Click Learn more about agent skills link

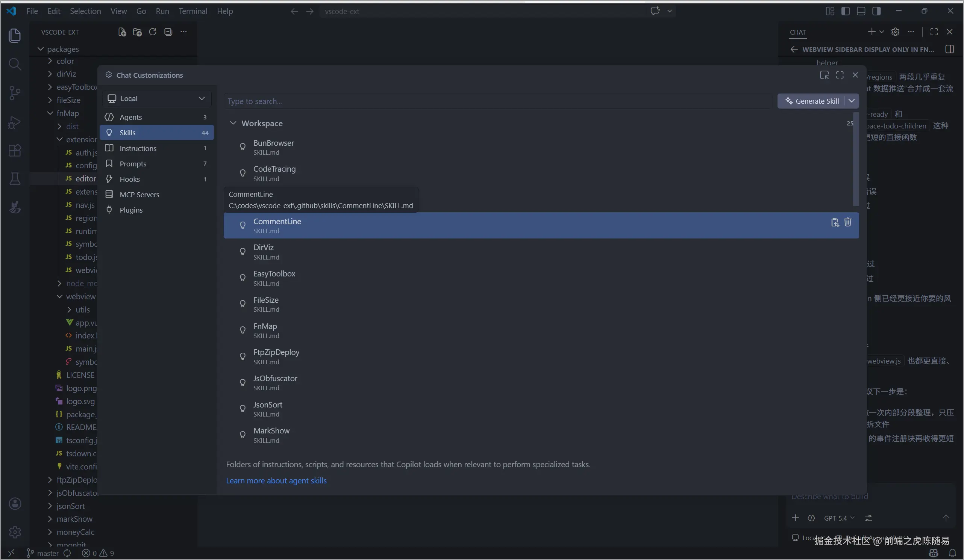(x=276, y=480)
